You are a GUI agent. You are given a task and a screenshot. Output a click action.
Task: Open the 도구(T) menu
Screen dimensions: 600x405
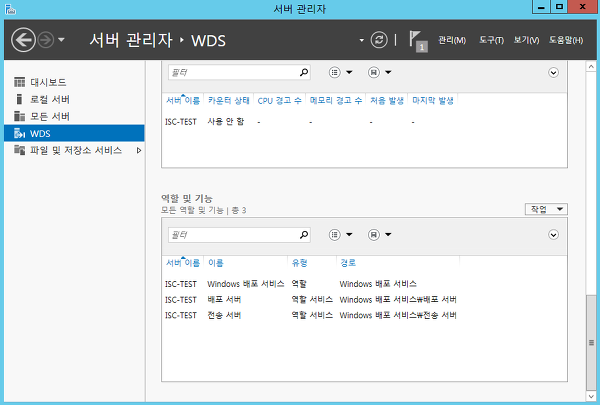(491, 40)
